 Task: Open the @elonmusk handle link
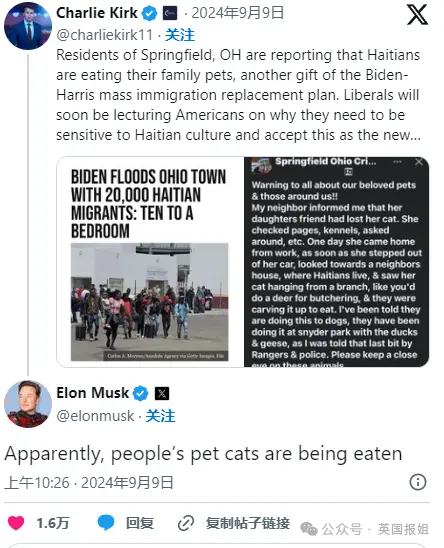click(x=95, y=416)
